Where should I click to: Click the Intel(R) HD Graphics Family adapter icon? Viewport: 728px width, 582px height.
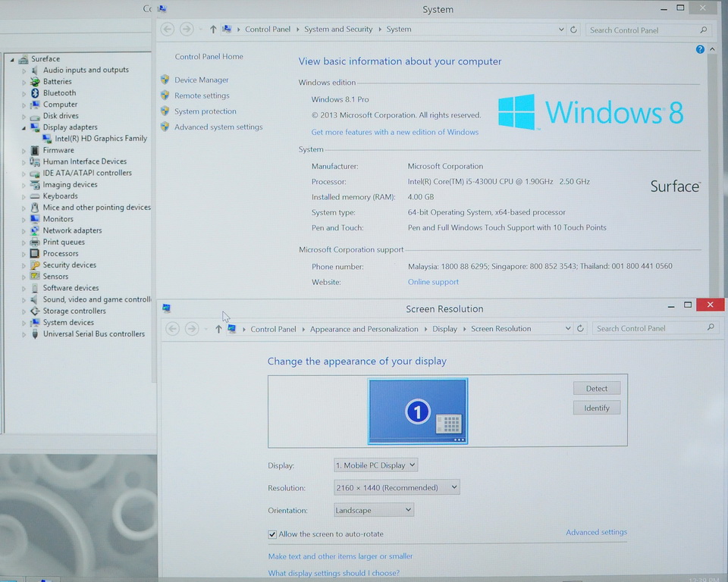click(x=46, y=139)
